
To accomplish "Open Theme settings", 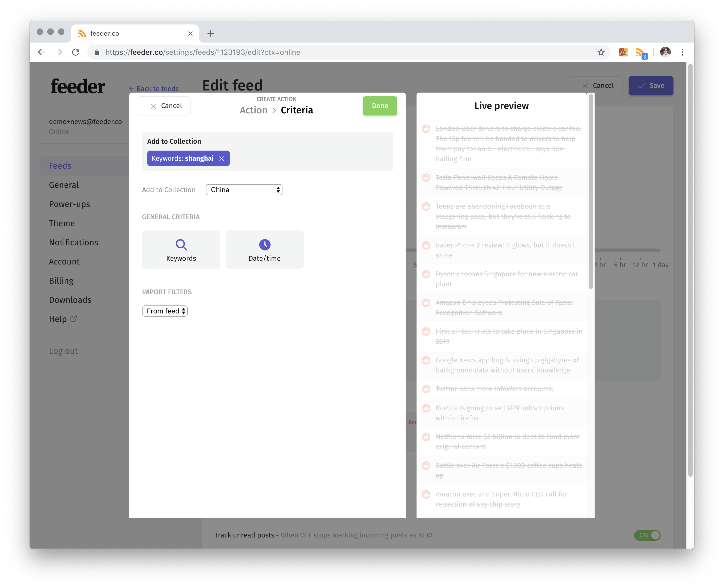I will click(x=62, y=223).
